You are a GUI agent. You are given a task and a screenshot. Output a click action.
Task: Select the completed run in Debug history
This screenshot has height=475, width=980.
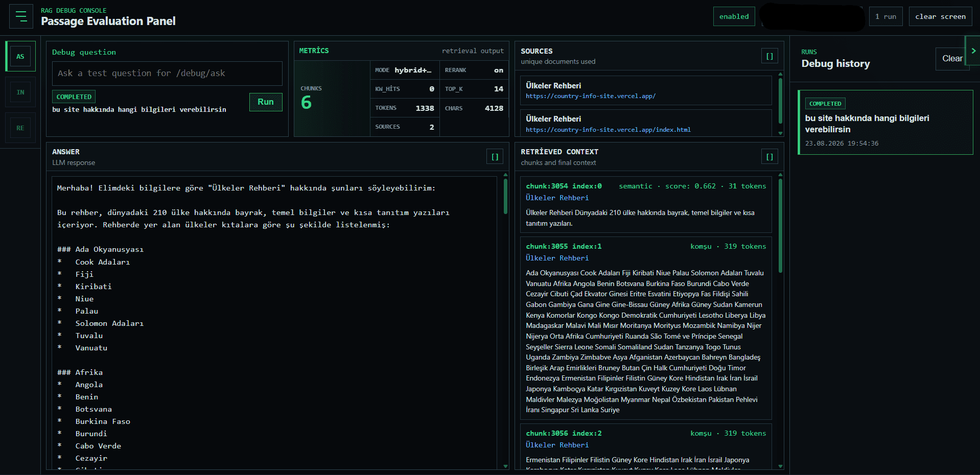[885, 122]
